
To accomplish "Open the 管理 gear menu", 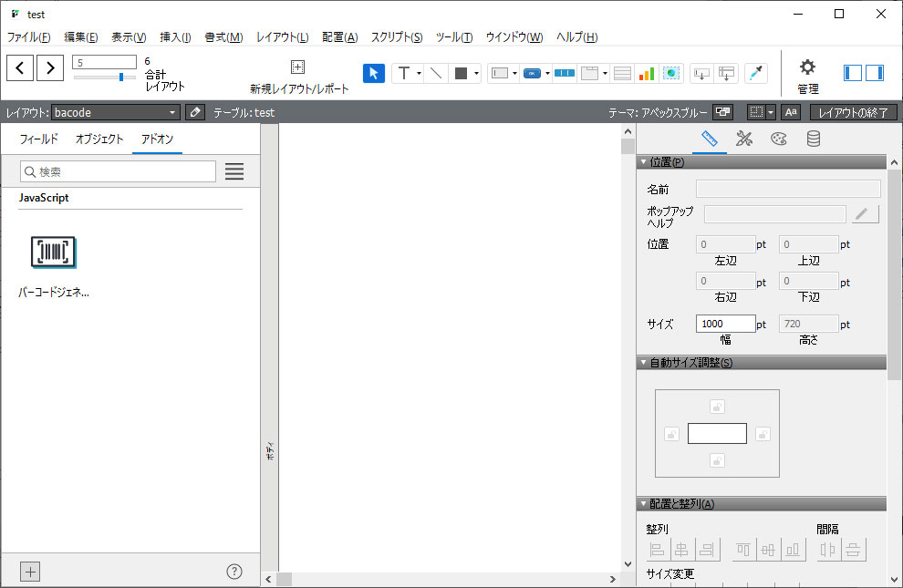I will 807,67.
